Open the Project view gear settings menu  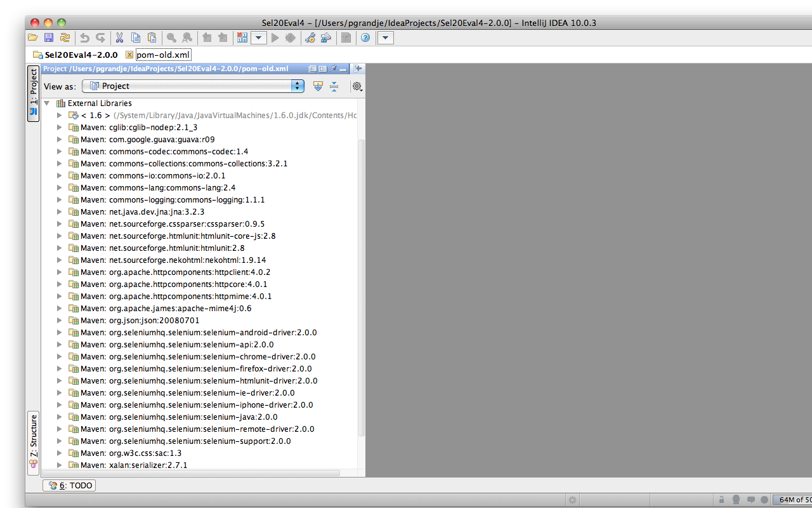coord(357,86)
